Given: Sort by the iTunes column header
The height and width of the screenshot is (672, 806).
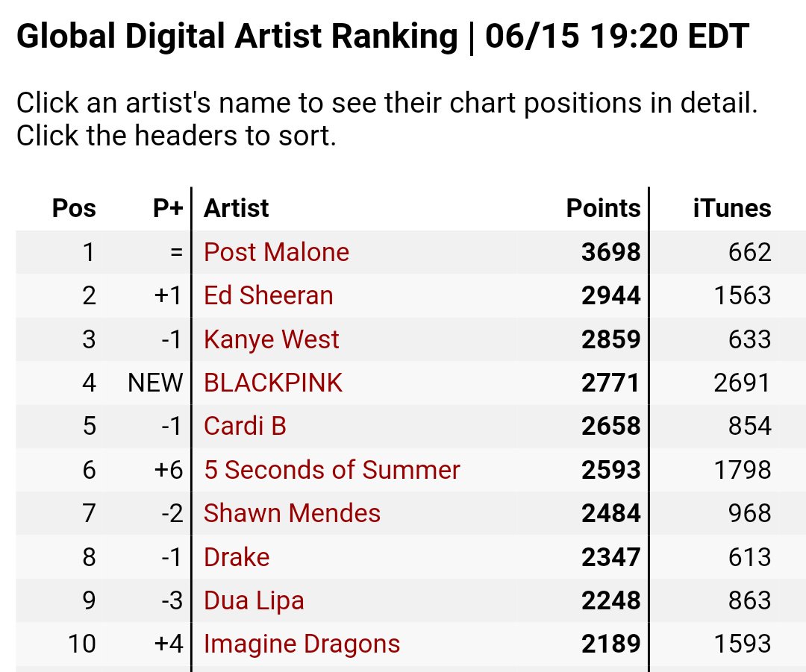Looking at the screenshot, I should pyautogui.click(x=731, y=208).
